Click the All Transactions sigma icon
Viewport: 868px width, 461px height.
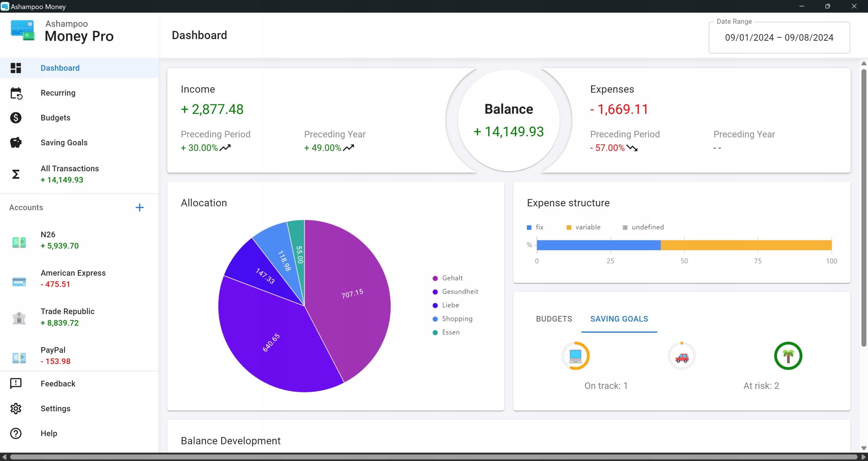(x=16, y=174)
